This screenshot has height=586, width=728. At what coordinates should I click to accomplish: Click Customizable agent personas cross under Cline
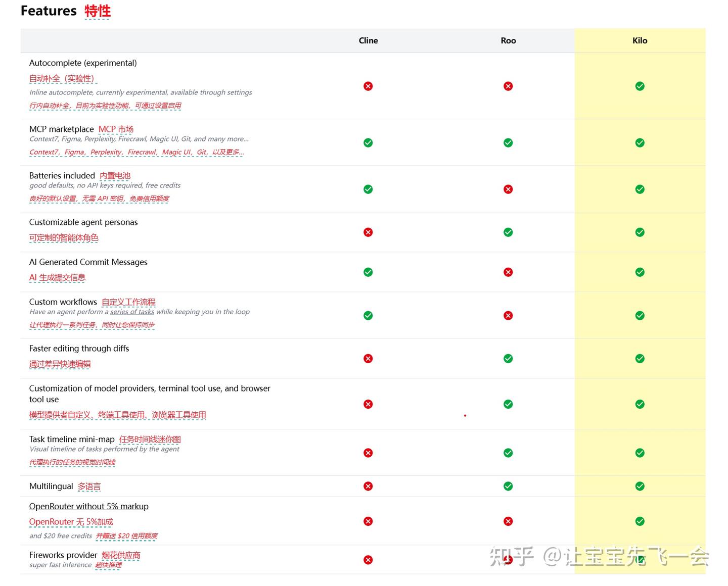point(368,232)
